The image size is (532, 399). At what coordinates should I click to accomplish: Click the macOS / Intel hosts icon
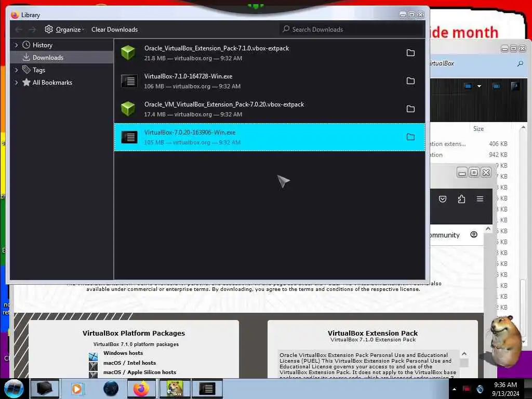pyautogui.click(x=94, y=366)
